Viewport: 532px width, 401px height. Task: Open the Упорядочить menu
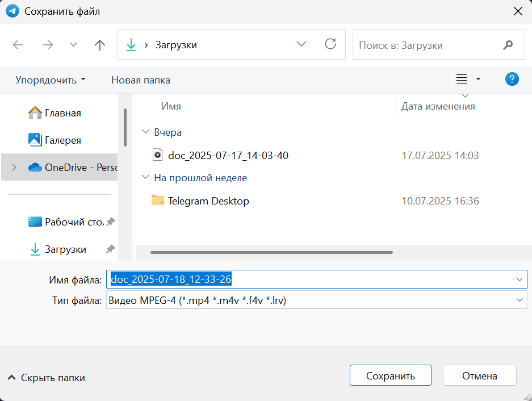point(50,80)
